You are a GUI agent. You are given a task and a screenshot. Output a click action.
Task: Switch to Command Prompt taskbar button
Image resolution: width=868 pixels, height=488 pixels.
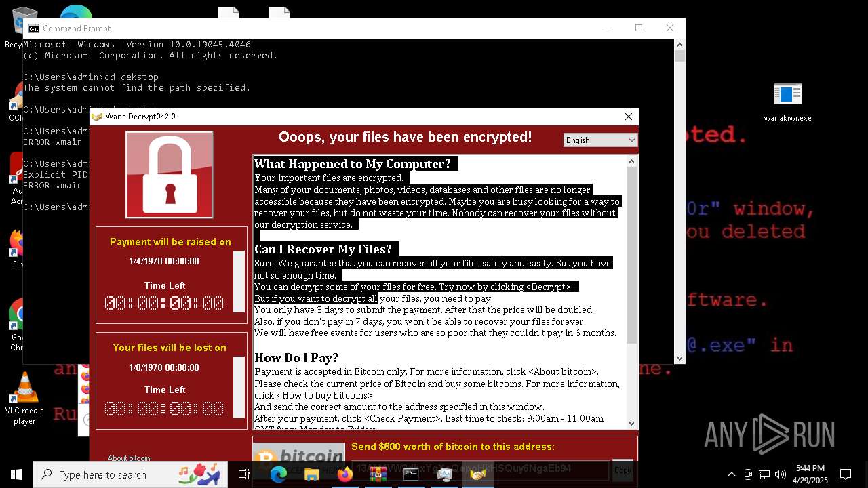pos(412,474)
